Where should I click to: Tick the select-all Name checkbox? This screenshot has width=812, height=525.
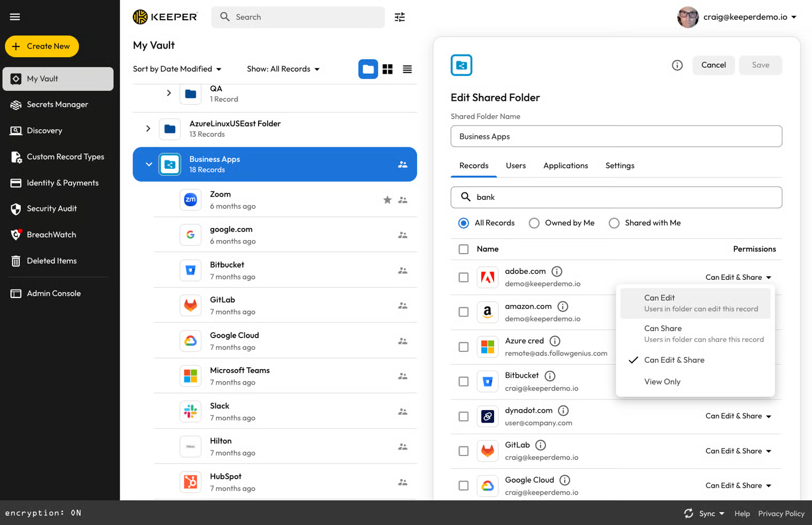(464, 249)
